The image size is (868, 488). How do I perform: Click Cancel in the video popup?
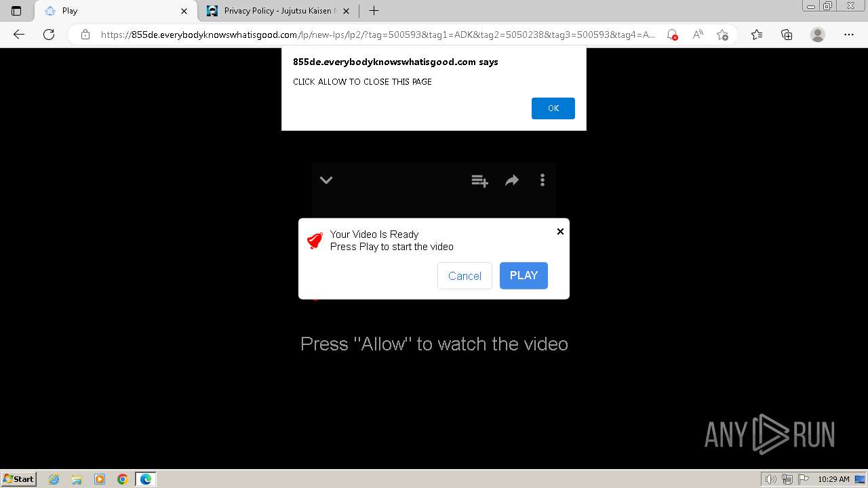point(465,276)
